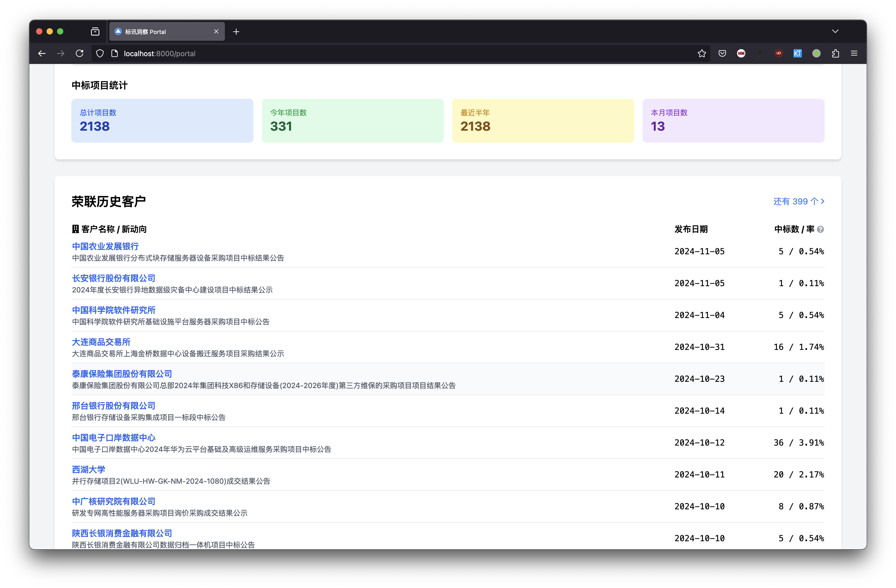Expand 还有 399 个 more customers

pyautogui.click(x=798, y=202)
